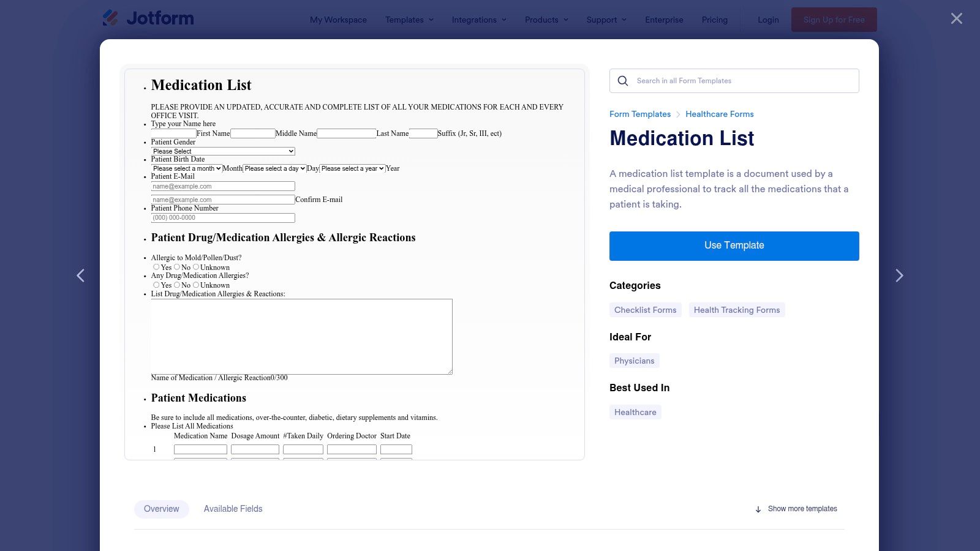Switch to the Available Fields tab
This screenshot has width=980, height=551.
[x=233, y=509]
